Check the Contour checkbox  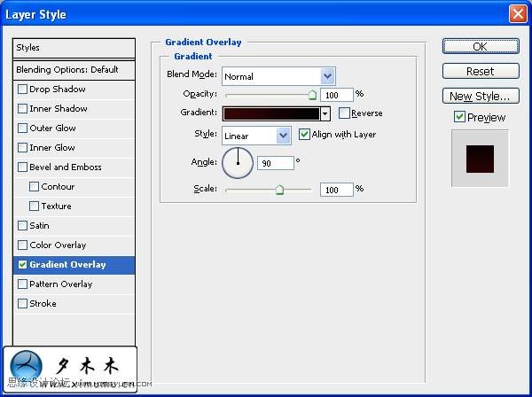(34, 186)
